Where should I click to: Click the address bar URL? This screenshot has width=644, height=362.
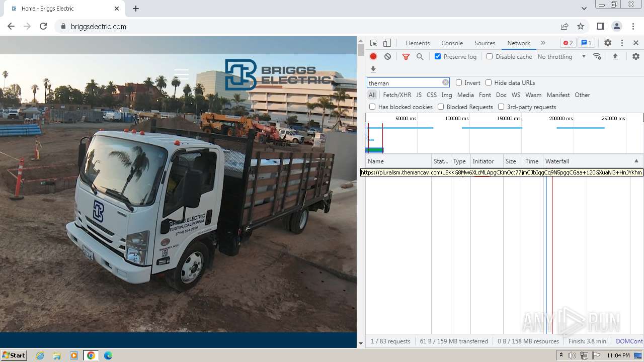click(99, 27)
